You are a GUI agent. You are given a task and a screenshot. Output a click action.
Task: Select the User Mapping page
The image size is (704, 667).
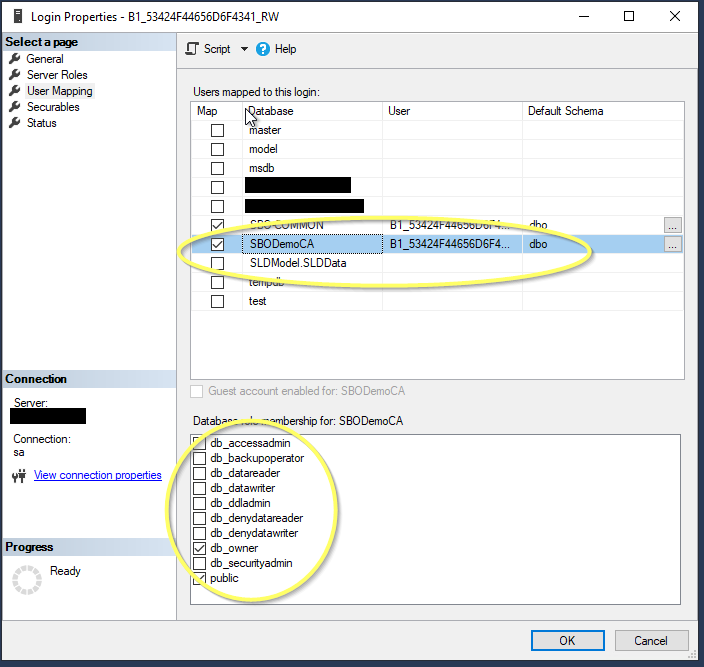(60, 91)
